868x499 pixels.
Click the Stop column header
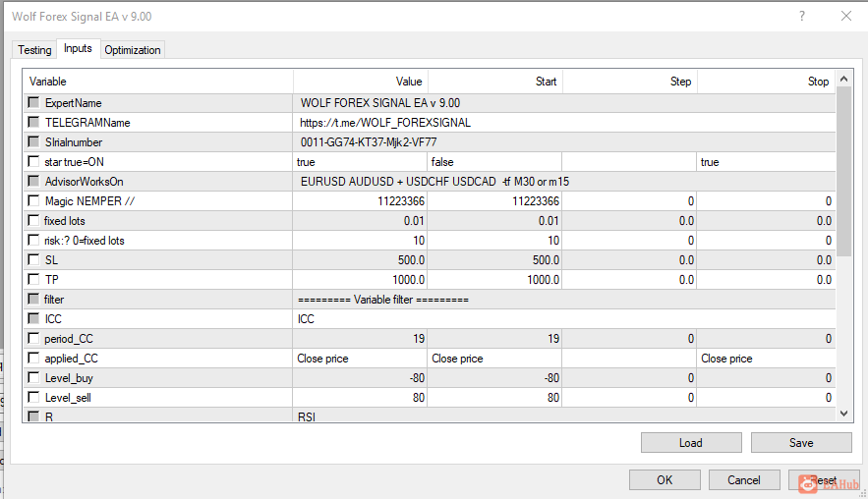pyautogui.click(x=766, y=82)
